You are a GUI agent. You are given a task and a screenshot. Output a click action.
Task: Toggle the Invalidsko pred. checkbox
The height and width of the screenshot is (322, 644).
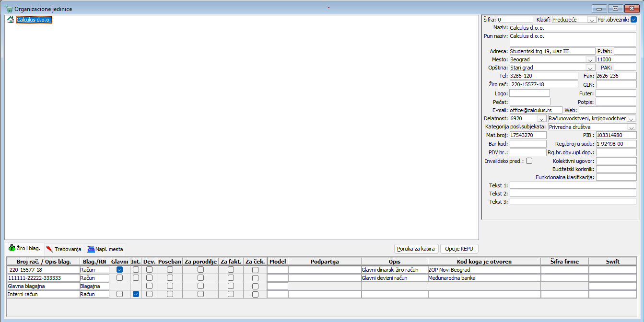[x=529, y=161]
